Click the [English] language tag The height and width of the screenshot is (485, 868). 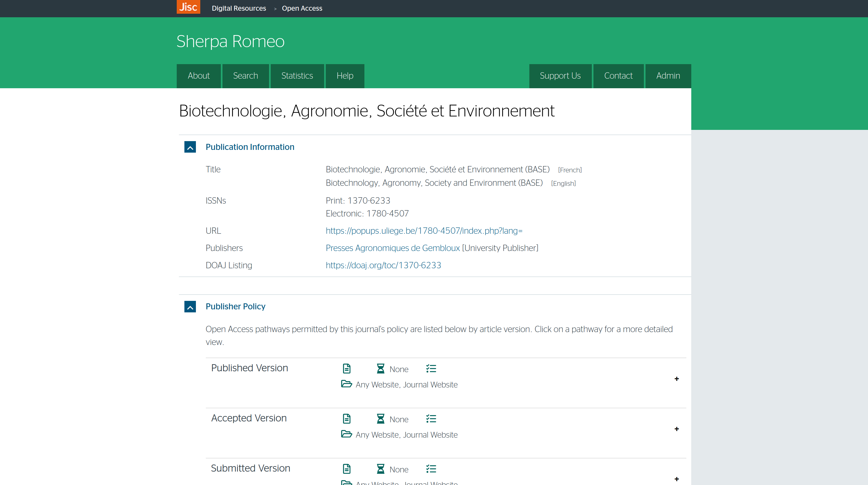[563, 183]
